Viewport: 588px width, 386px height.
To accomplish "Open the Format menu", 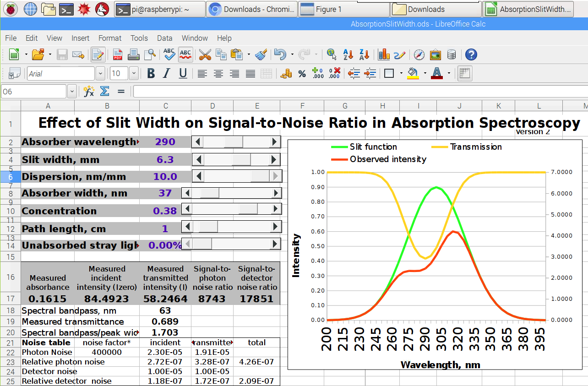I will tap(110, 38).
